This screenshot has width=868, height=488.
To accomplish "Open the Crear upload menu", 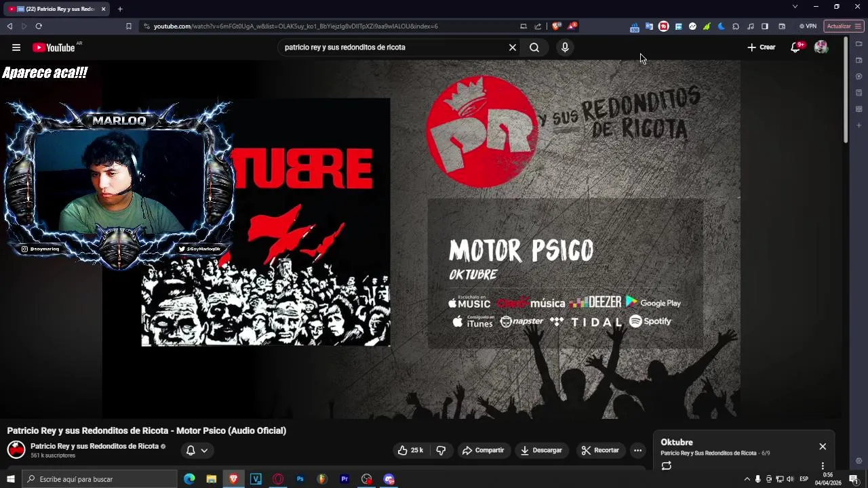I will coord(762,47).
